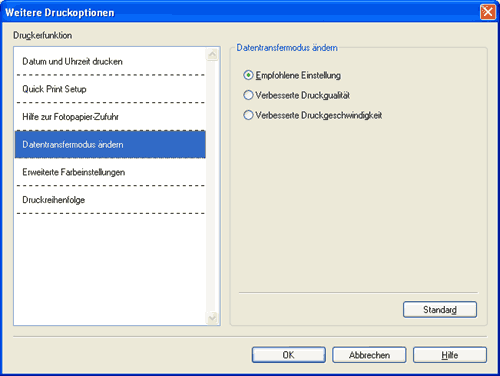Choose Verbesserte Druckqualität radio option
500x376 pixels.
click(248, 95)
